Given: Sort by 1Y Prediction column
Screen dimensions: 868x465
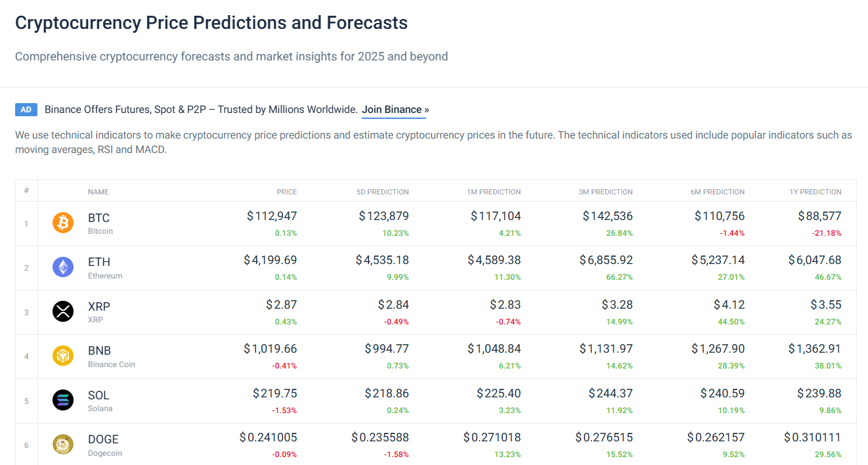Looking at the screenshot, I should 815,192.
